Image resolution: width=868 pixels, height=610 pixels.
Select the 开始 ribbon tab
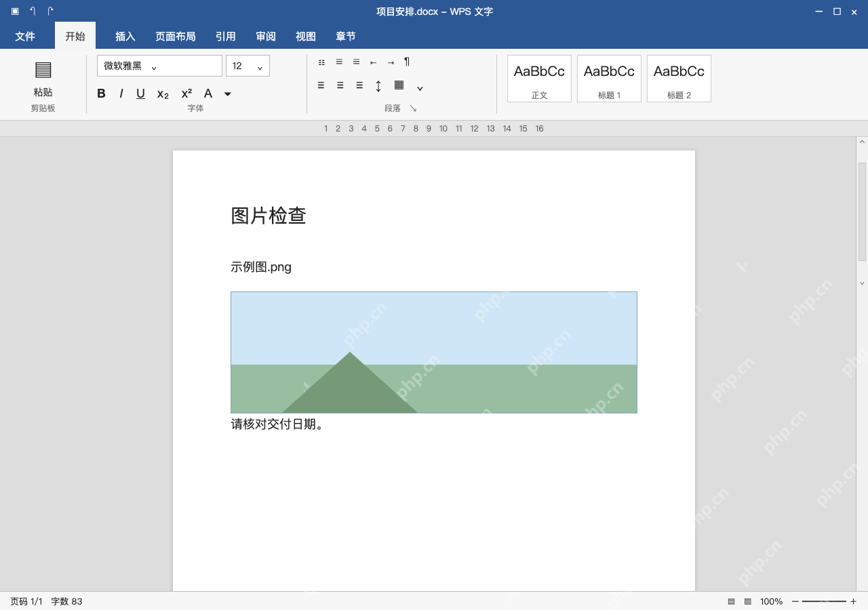tap(75, 37)
